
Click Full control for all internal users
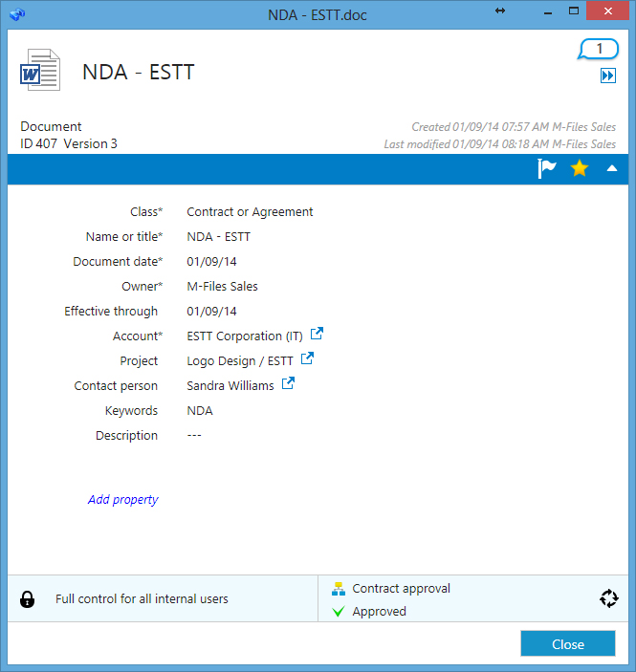(142, 599)
